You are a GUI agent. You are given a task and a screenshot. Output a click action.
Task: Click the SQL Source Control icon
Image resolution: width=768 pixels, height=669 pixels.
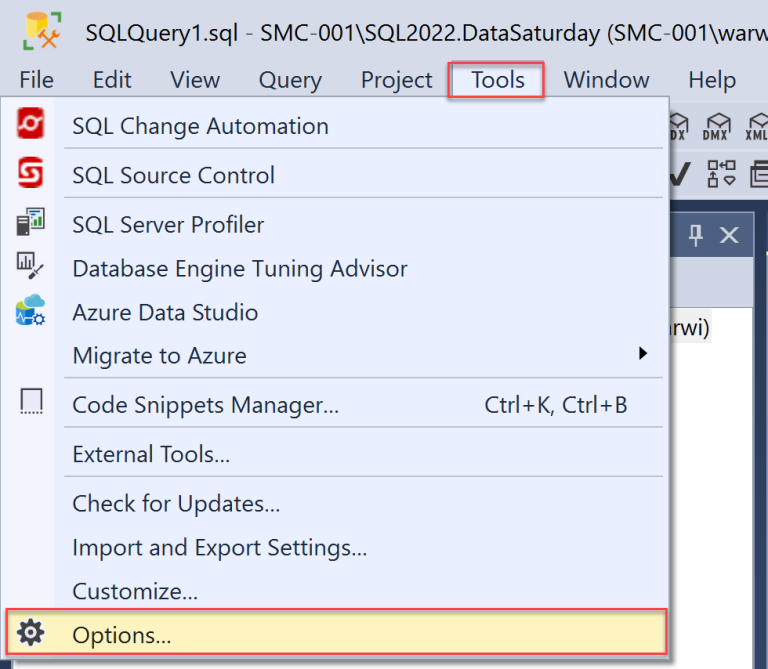pyautogui.click(x=30, y=172)
